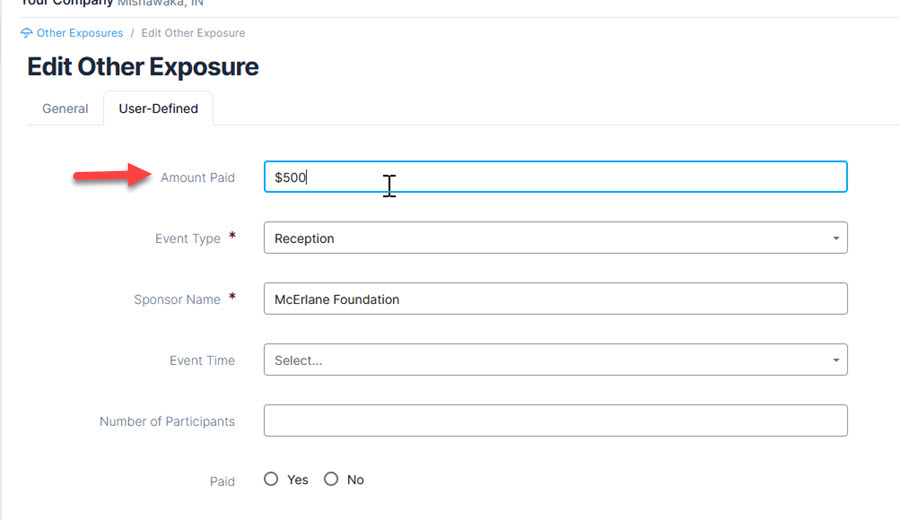Open the Event Type dropdown showing Reception
The width and height of the screenshot is (900, 520).
(555, 238)
